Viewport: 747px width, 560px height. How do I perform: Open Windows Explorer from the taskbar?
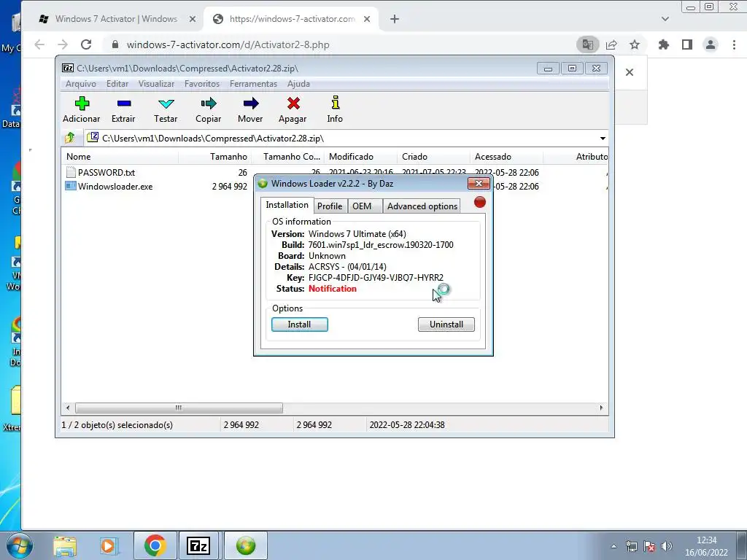(65, 545)
